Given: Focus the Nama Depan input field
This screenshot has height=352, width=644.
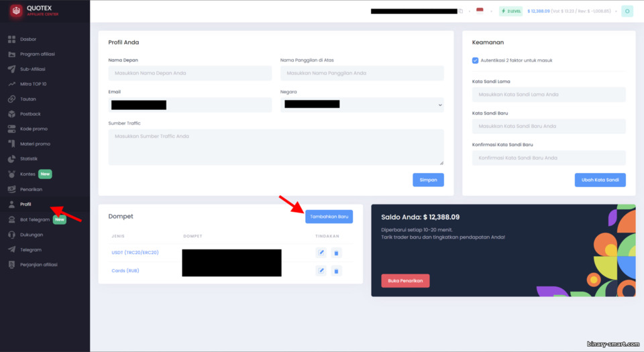Looking at the screenshot, I should pos(190,73).
